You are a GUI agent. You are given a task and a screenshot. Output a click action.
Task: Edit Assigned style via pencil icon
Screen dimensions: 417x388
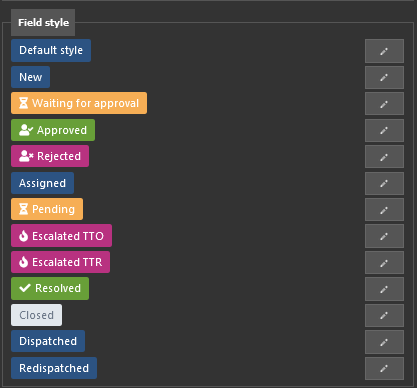pos(384,183)
